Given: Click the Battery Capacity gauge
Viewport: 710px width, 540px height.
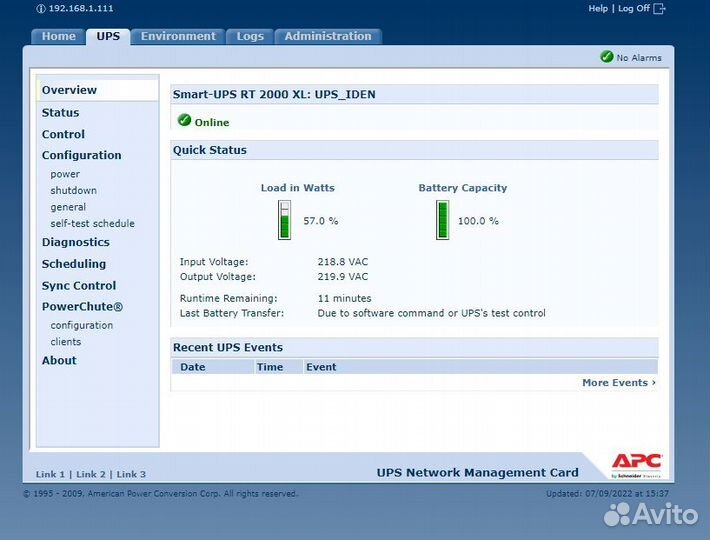Looking at the screenshot, I should (x=442, y=220).
